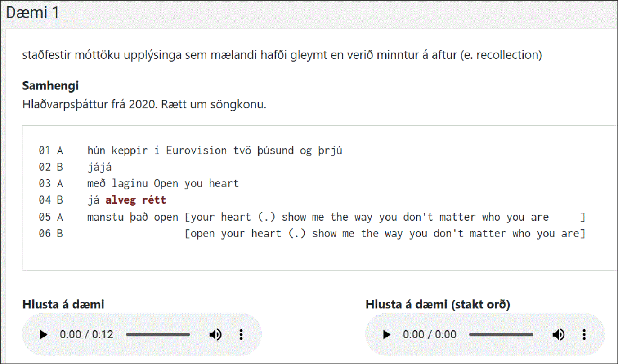The width and height of the screenshot is (618, 364).
Task: Click the 'jájá' reply in line 02
Action: [99, 167]
